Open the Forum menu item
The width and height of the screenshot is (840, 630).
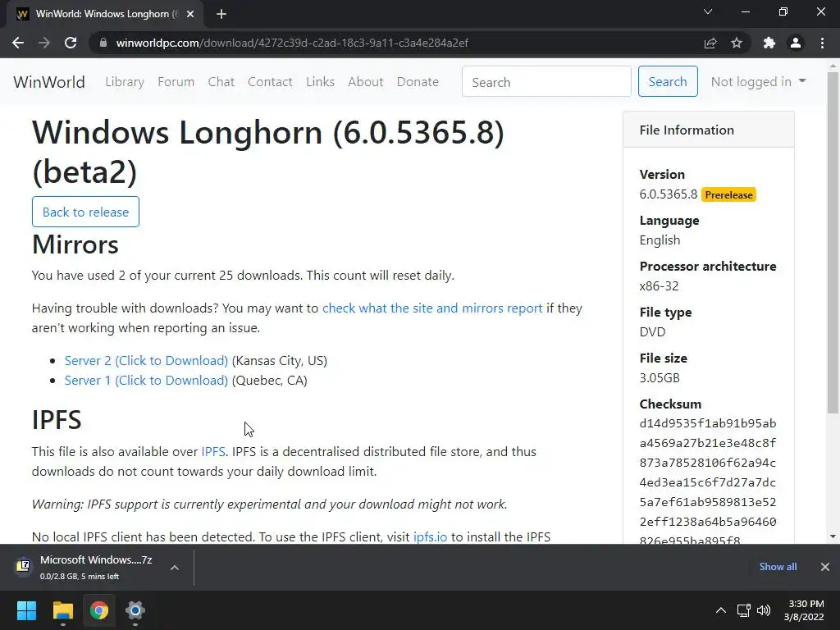(x=176, y=82)
